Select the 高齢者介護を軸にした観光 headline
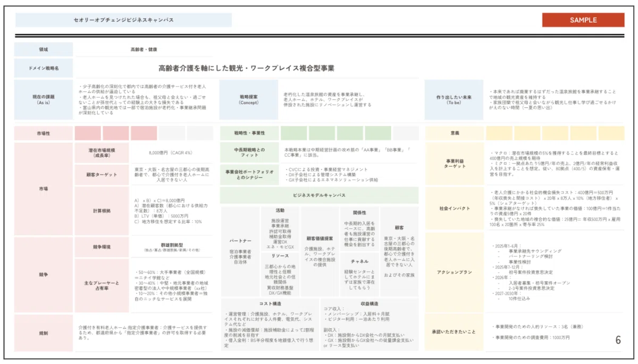 246,68
